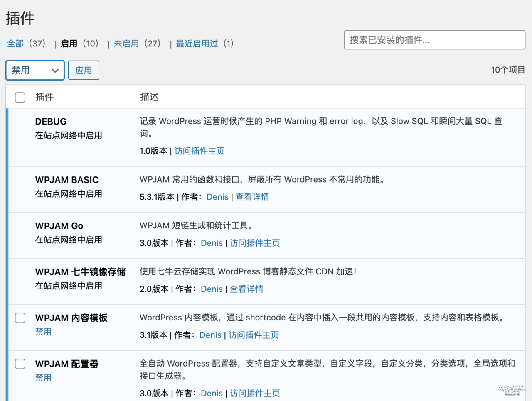Screen dimensions: 532x401
Task: Visit 访问插件主页 for WPJAM 配置器
Action: pos(255,393)
